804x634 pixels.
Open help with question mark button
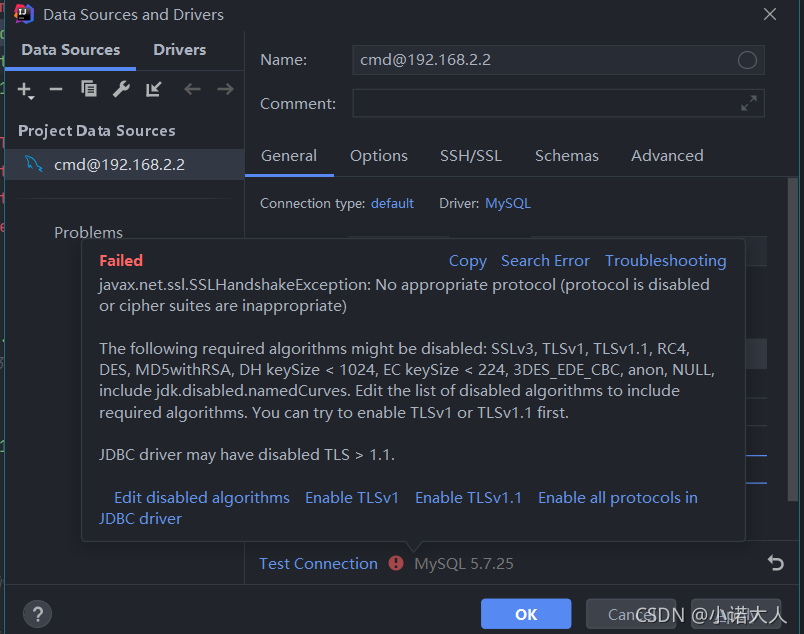tap(37, 614)
